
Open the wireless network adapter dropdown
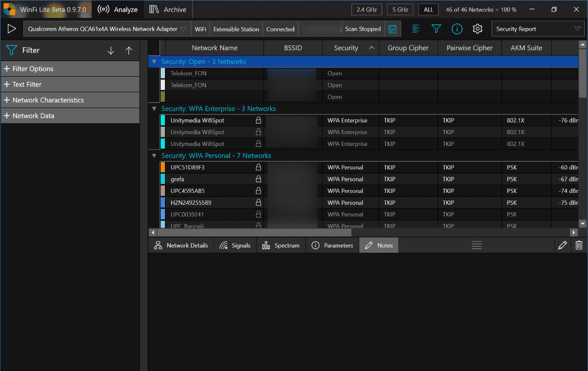[x=107, y=29]
